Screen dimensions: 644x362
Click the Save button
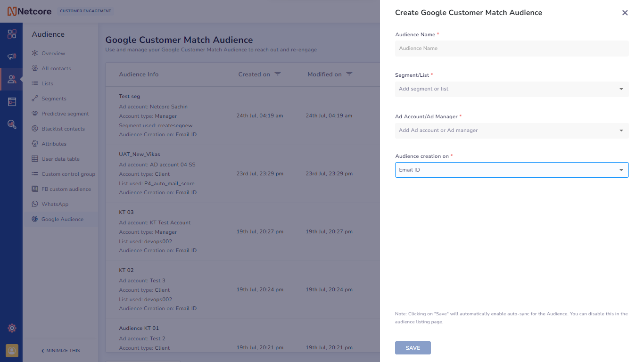(413, 348)
